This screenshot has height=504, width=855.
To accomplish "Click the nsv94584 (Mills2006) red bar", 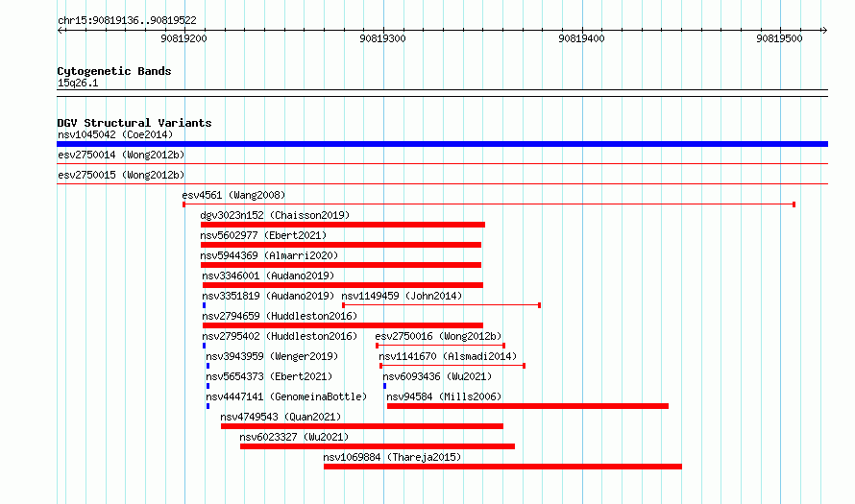I will click(x=527, y=406).
